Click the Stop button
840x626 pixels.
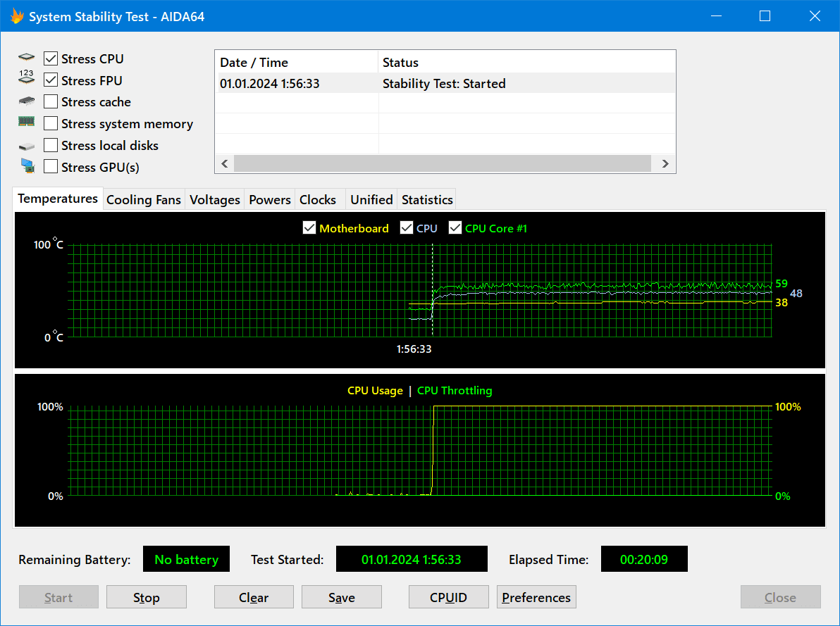tap(147, 597)
